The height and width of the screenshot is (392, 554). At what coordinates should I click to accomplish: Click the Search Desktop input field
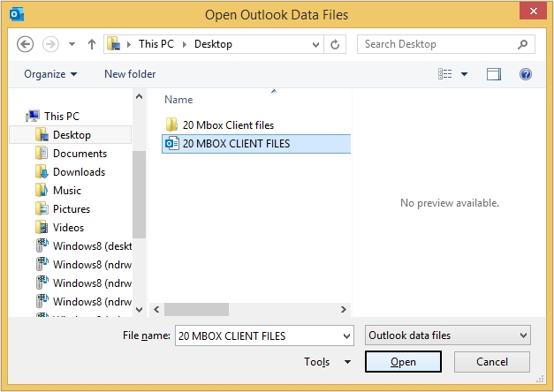point(436,44)
